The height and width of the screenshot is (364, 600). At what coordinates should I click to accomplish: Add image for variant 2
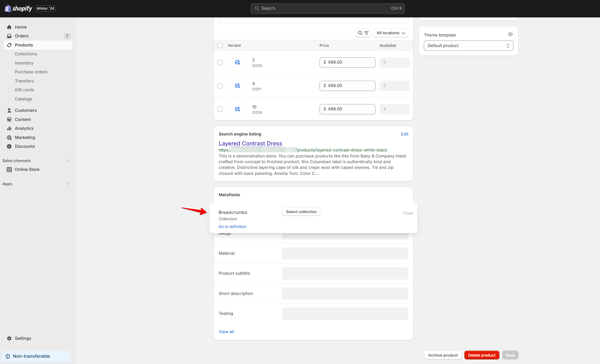point(237,62)
